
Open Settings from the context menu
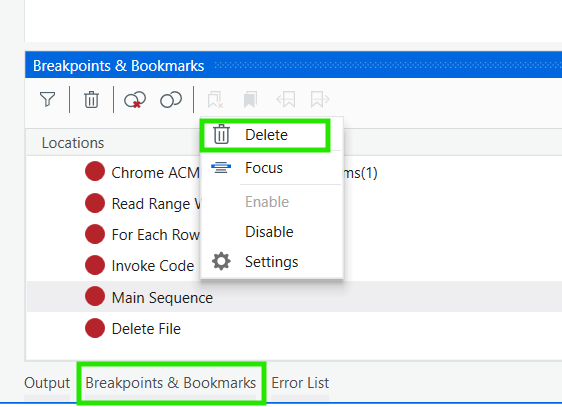point(272,262)
